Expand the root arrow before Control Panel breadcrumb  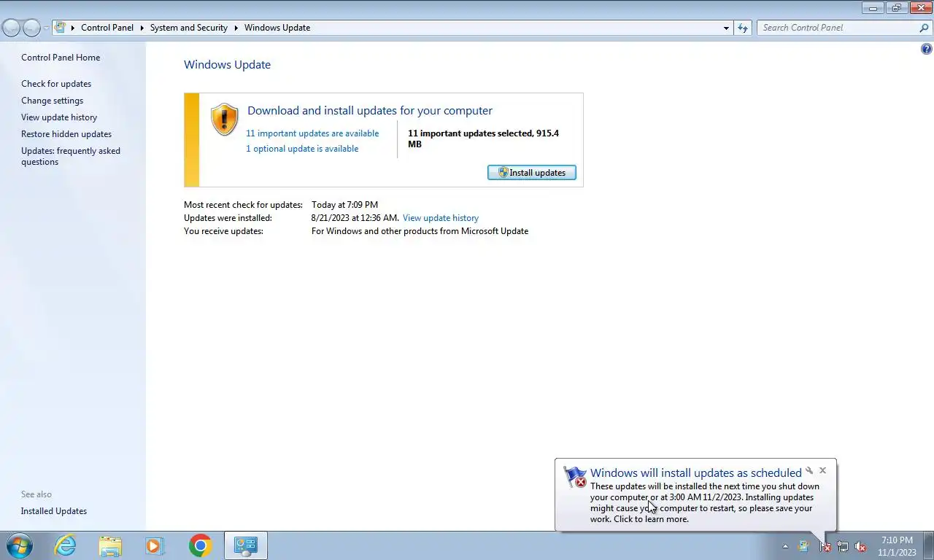click(73, 28)
